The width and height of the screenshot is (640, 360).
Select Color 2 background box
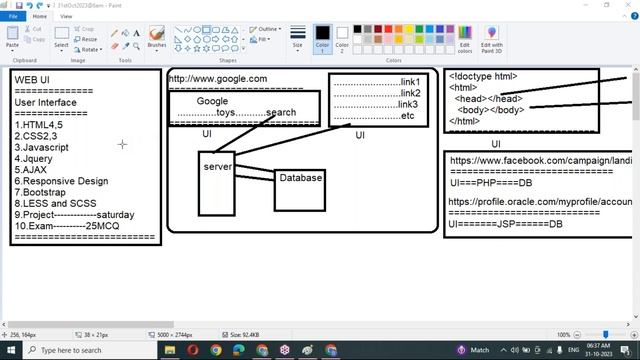point(342,39)
